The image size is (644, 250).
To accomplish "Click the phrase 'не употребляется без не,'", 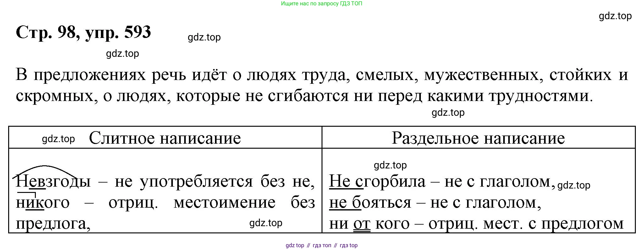I will point(215,181).
